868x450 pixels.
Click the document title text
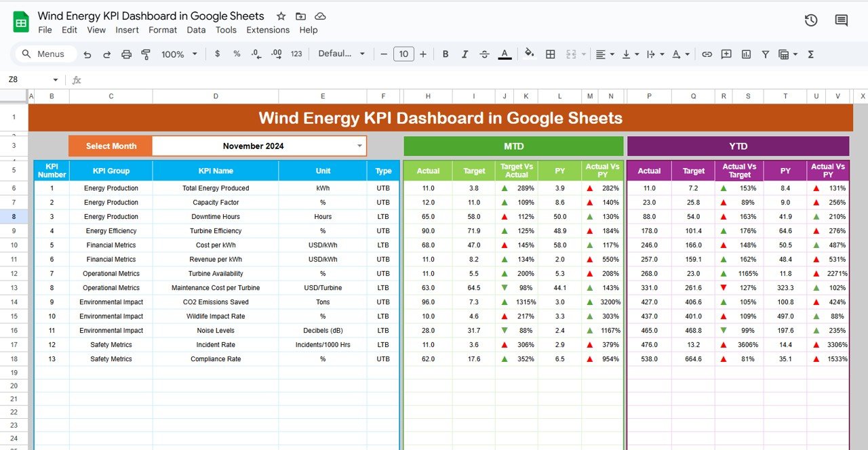click(151, 16)
